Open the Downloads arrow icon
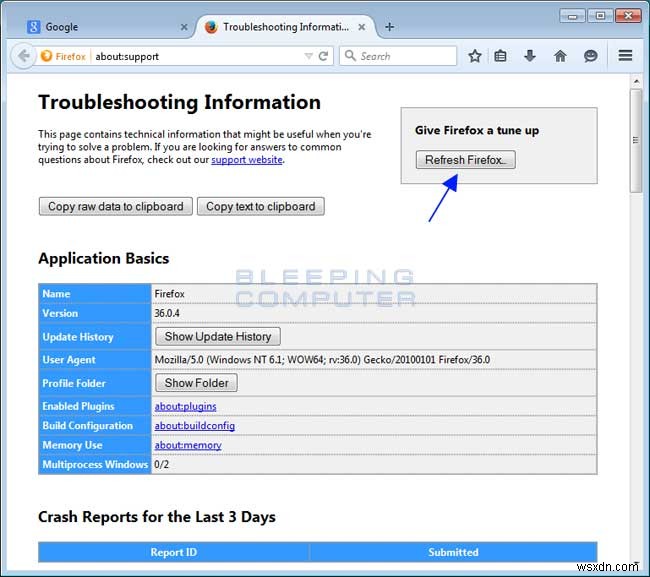 [x=530, y=56]
